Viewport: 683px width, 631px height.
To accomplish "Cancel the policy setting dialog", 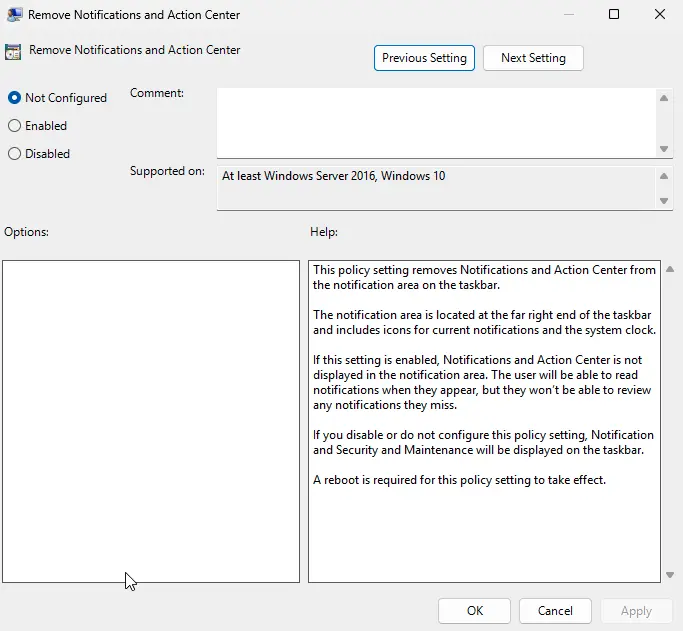I will point(555,611).
